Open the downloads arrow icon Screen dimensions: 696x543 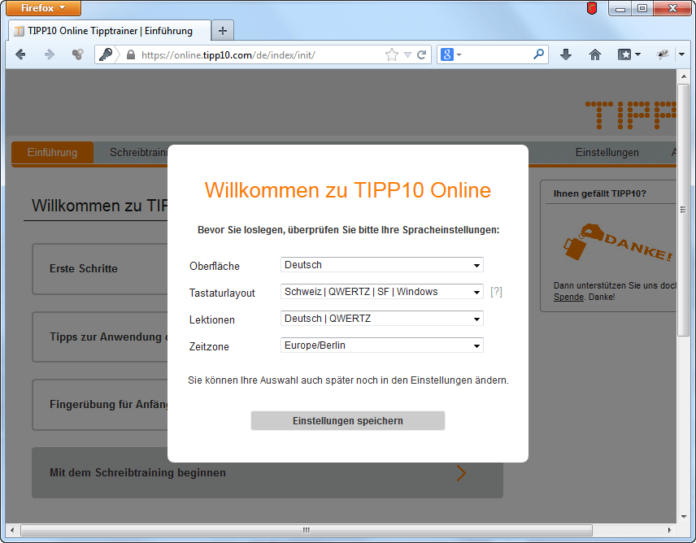566,55
